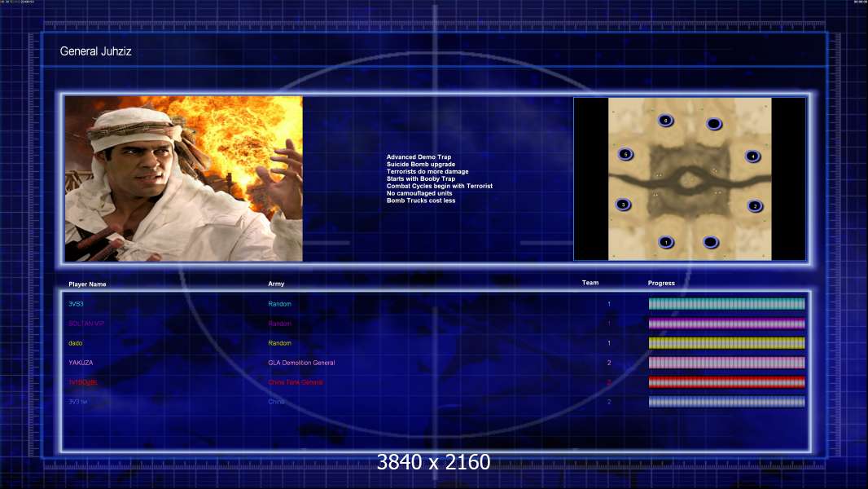Click GLA Demolition General army text

pos(301,363)
